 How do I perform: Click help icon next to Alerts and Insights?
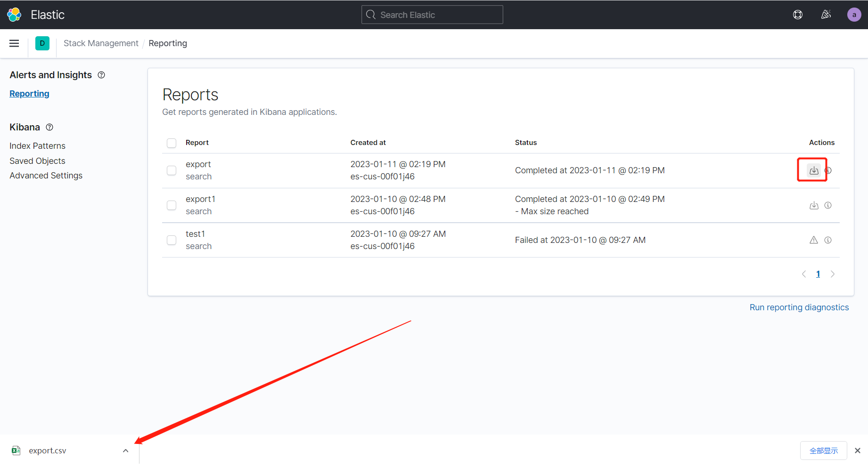(x=101, y=75)
